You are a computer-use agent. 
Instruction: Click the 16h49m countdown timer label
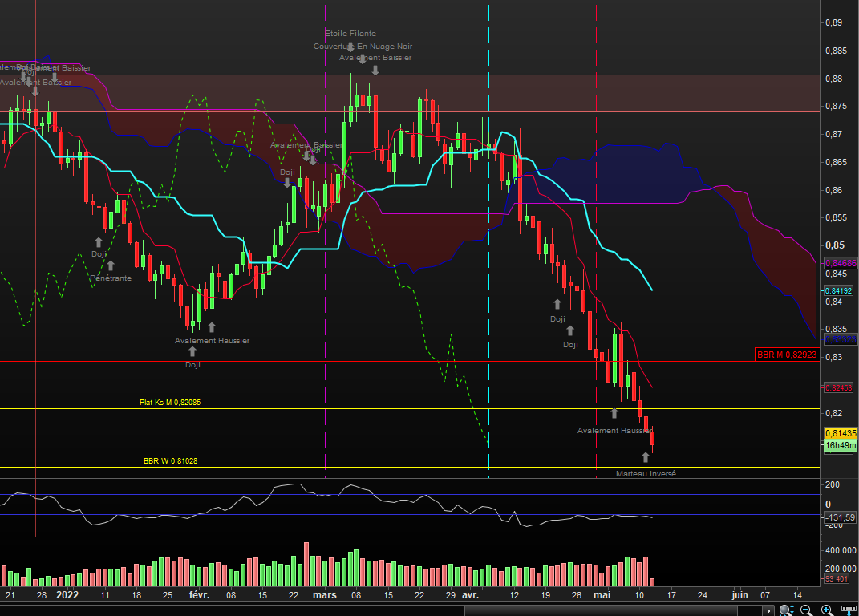(x=841, y=445)
